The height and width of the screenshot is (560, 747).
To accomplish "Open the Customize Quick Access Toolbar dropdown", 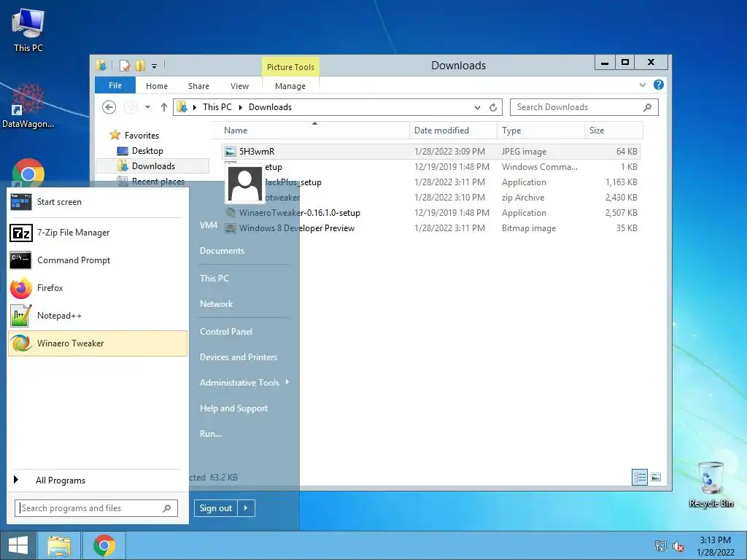I will pos(155,66).
